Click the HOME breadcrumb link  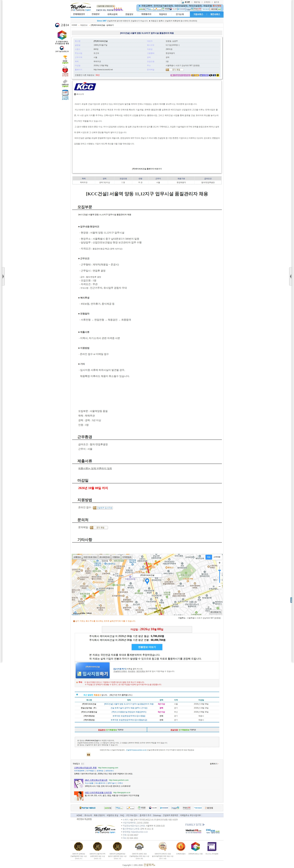pyautogui.click(x=74, y=25)
